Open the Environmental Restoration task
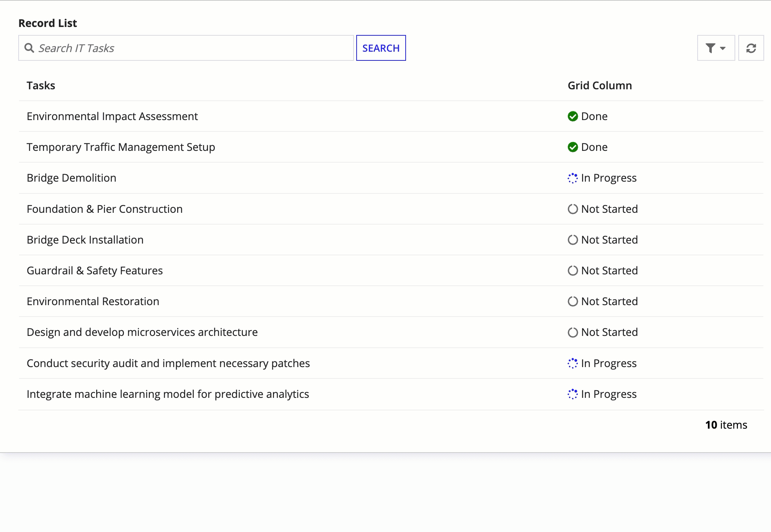The height and width of the screenshot is (532, 771). tap(93, 301)
